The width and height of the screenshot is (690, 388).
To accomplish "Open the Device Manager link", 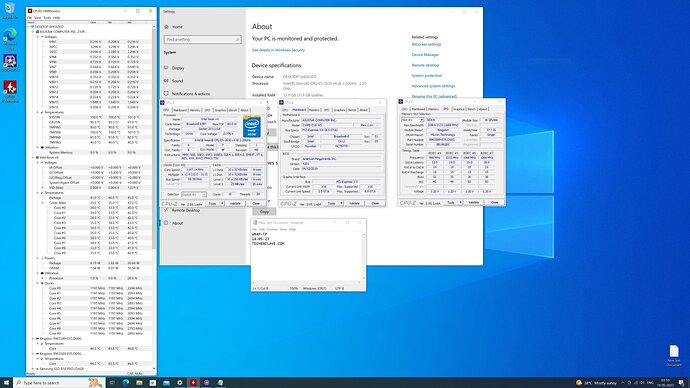I will pyautogui.click(x=425, y=55).
